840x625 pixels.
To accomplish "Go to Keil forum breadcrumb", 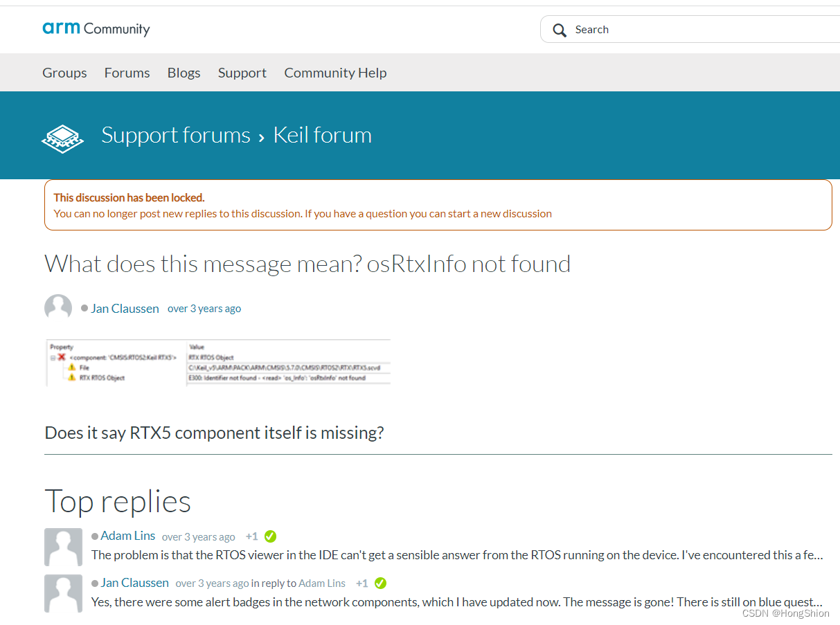I will pos(322,135).
